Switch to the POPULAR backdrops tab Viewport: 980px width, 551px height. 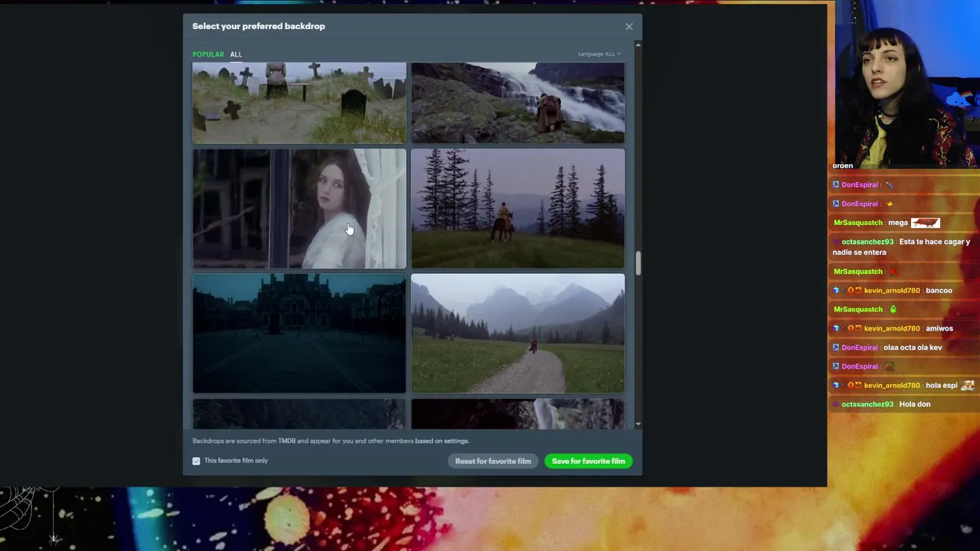point(208,54)
